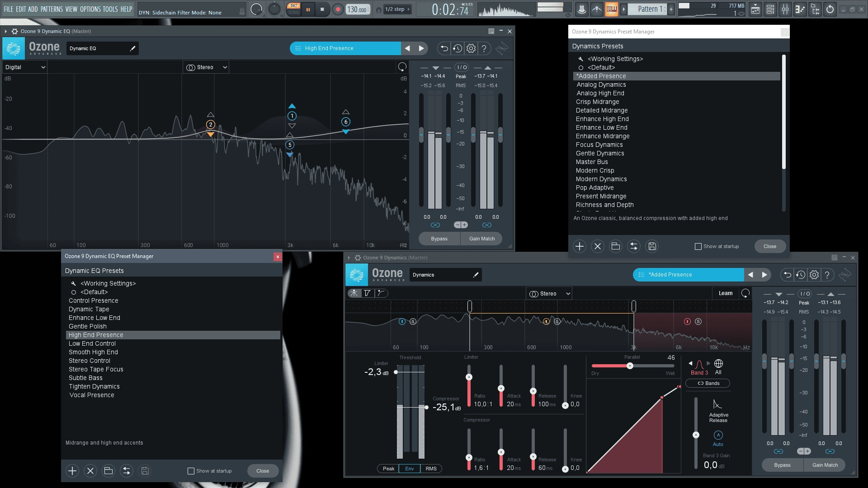Arm the record button in the transport
Screen dimensions: 868x488
(337, 9)
